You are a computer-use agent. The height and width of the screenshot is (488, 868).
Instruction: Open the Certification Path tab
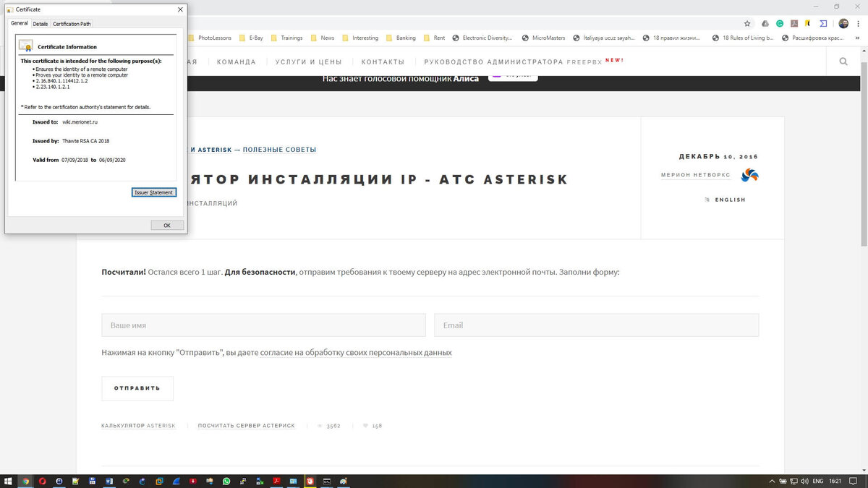coord(72,24)
